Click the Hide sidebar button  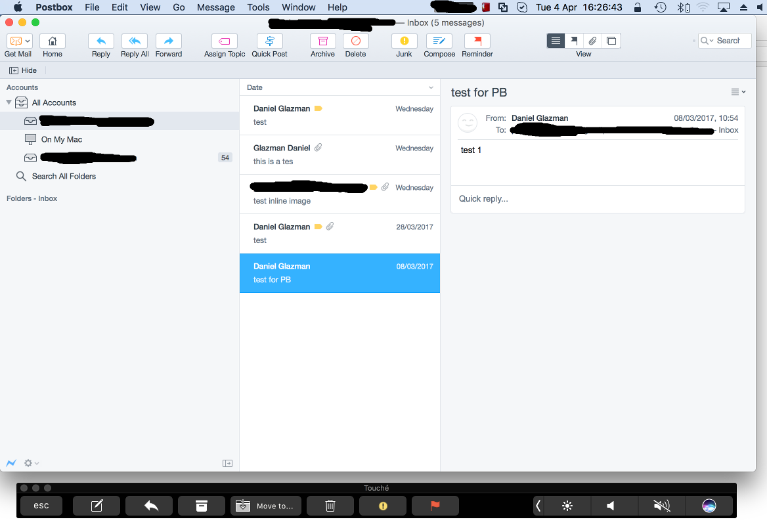[23, 70]
